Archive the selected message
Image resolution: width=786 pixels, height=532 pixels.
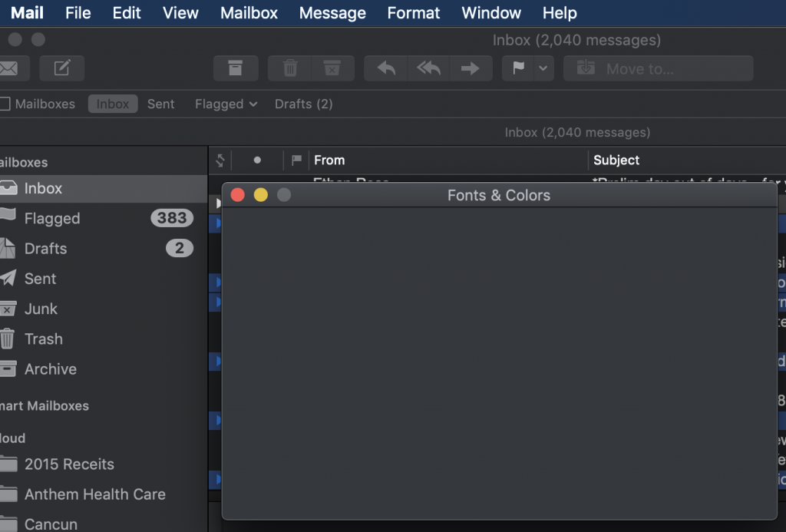tap(236, 68)
